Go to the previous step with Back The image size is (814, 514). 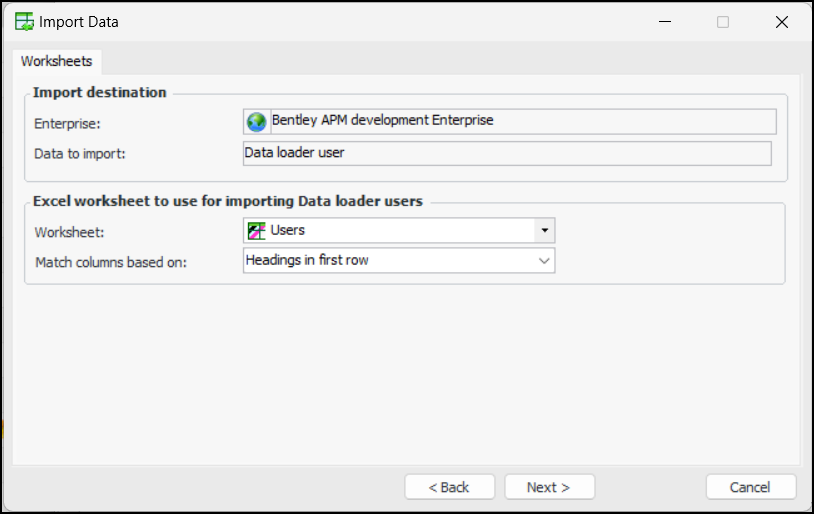(x=450, y=487)
